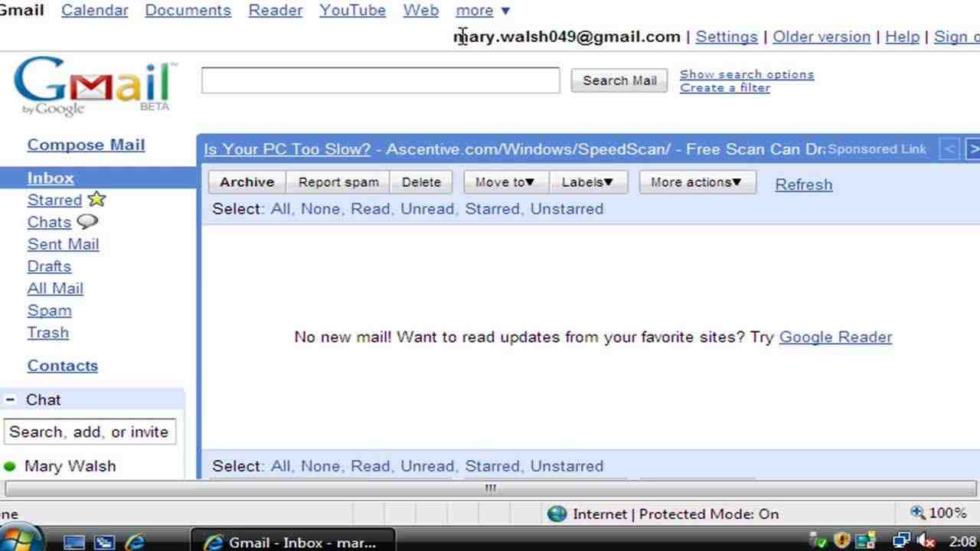Show the previous sponsored link

coord(949,149)
